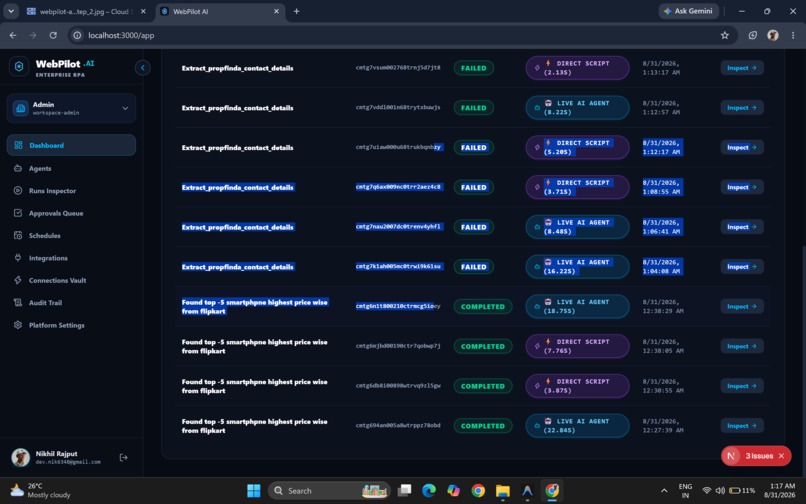The image size is (806, 504).
Task: Click the logout icon beside Nikhil Rajput
Action: coord(123,457)
